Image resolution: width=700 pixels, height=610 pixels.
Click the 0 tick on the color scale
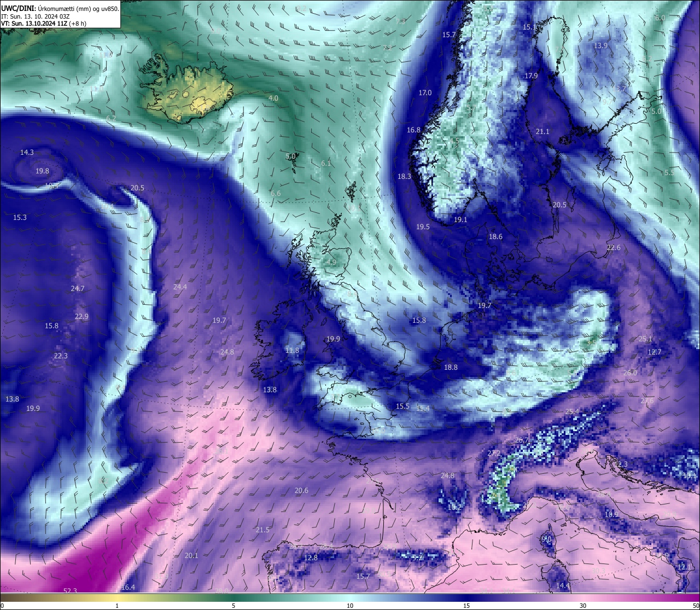(x=2, y=606)
